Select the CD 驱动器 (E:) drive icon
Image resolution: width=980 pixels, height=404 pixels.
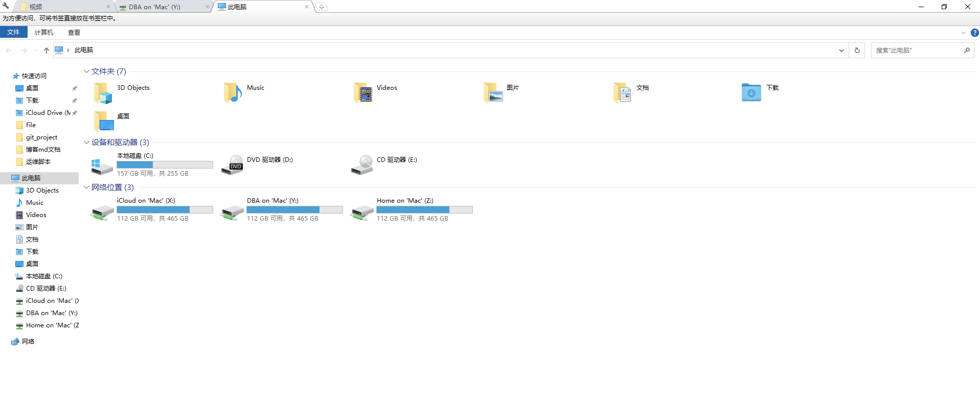tap(362, 165)
